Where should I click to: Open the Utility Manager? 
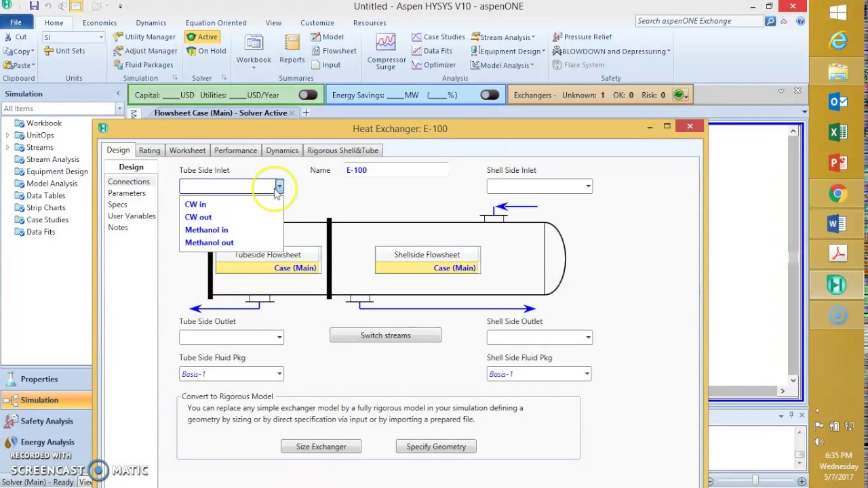[144, 37]
